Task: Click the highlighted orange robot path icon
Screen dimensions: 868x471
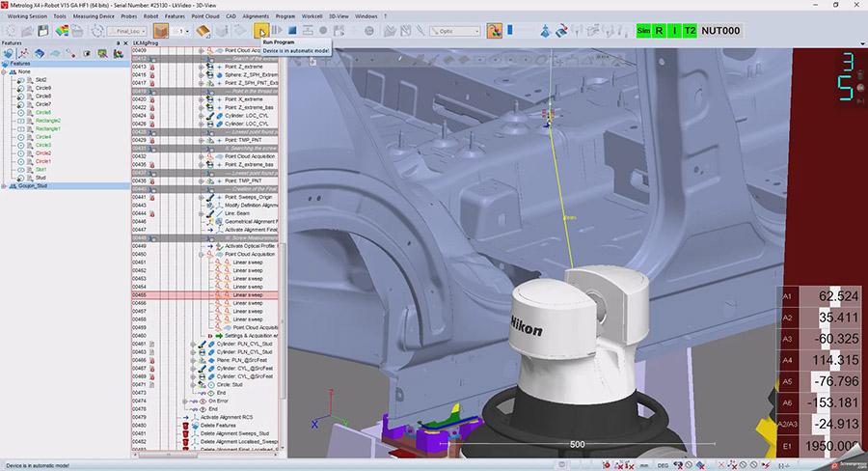Action: (494, 31)
